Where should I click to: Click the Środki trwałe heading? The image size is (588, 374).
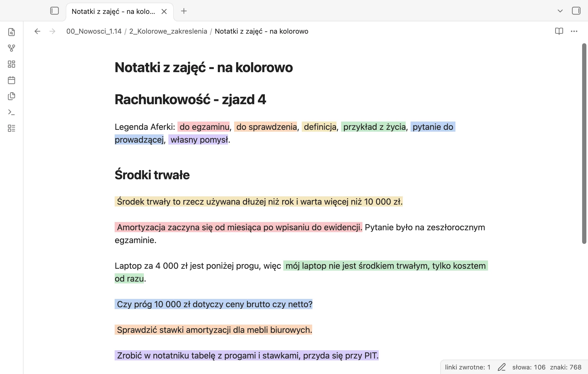(152, 175)
